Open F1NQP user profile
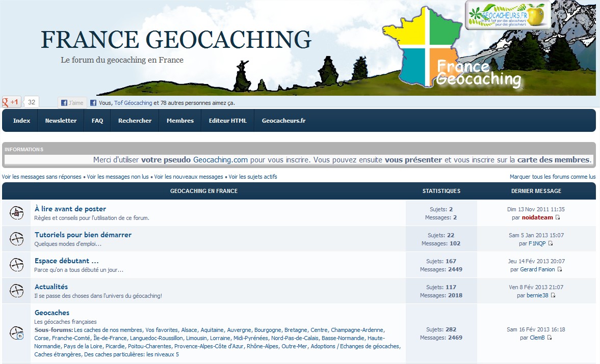This screenshot has height=364, width=600. 537,243
